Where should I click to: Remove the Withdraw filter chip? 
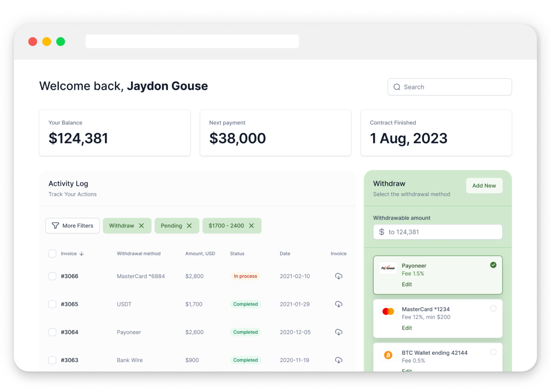pos(142,226)
